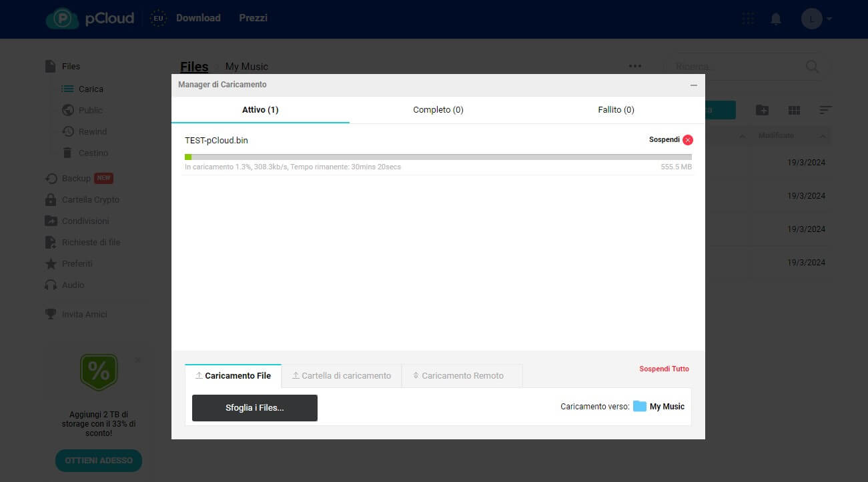Open the apps grid icon
The image size is (868, 482).
(749, 19)
